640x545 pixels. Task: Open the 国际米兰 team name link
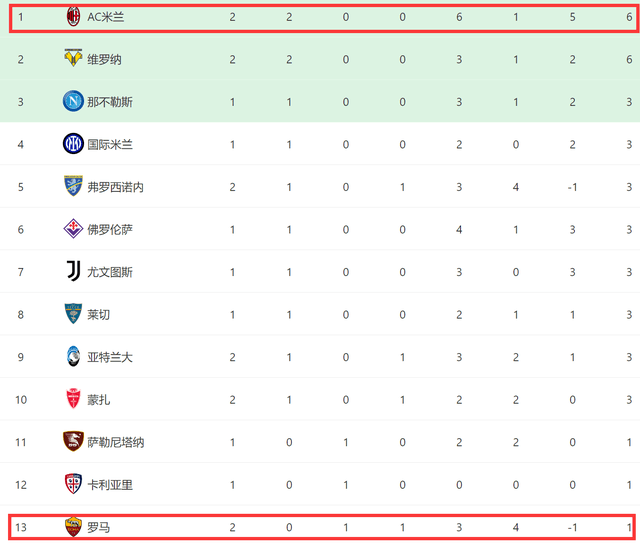click(110, 145)
